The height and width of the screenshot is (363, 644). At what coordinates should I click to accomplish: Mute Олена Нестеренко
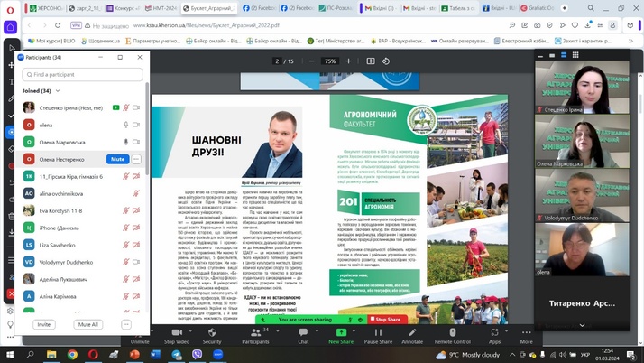coord(118,159)
